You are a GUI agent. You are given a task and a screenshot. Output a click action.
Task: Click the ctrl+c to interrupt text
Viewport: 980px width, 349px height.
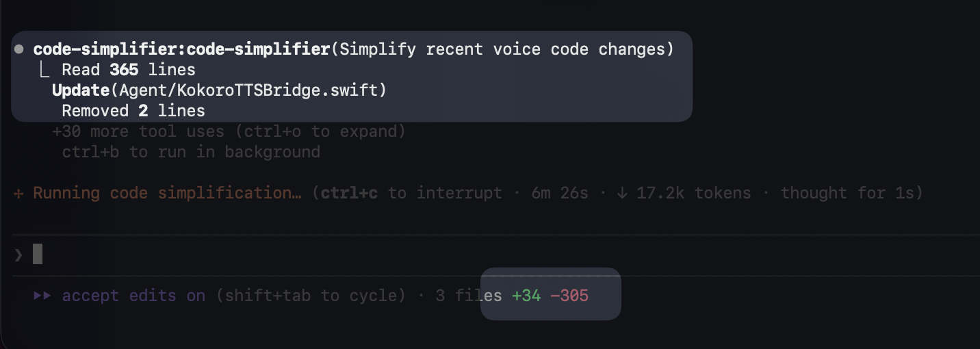coord(411,193)
